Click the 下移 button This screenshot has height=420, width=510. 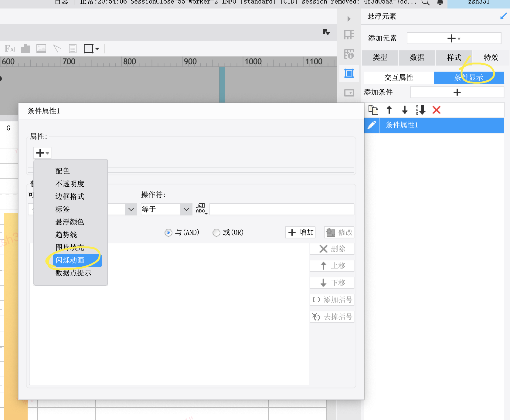coord(332,283)
